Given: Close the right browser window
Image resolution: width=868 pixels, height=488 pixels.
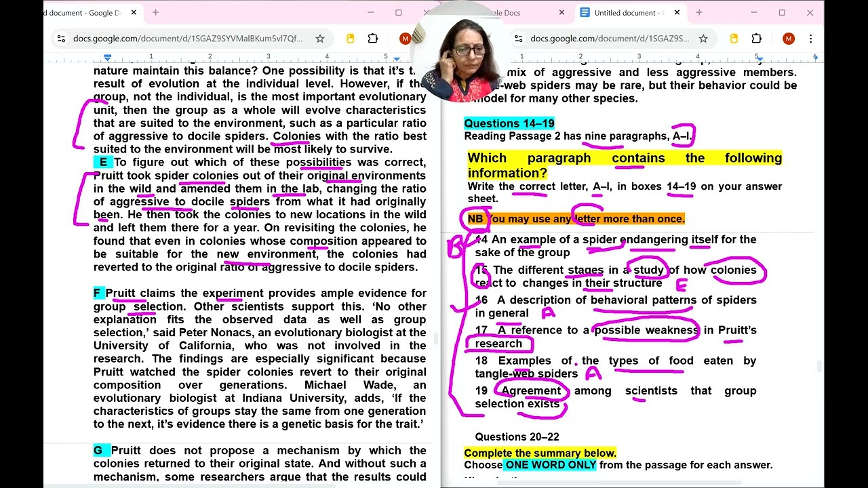Looking at the screenshot, I should tap(810, 12).
